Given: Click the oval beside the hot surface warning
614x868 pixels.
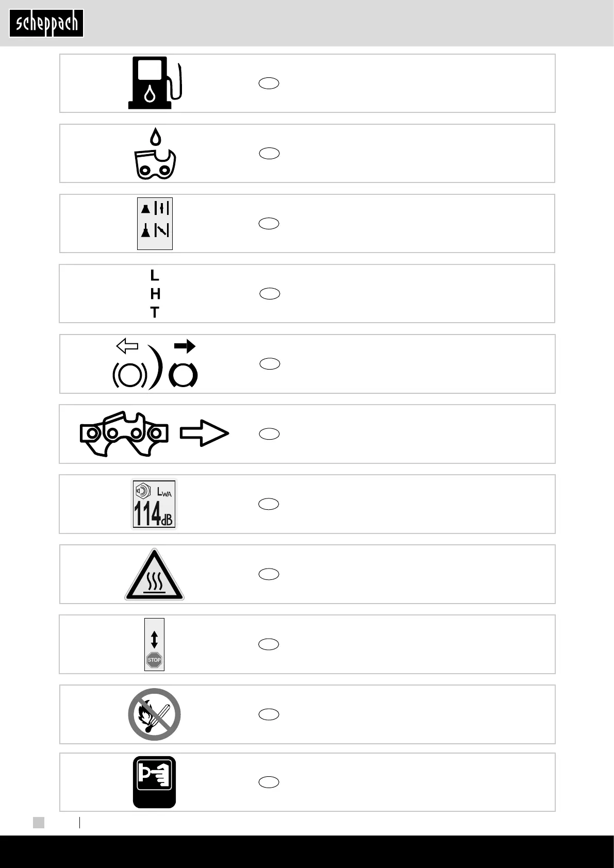Looking at the screenshot, I should pos(269,574).
